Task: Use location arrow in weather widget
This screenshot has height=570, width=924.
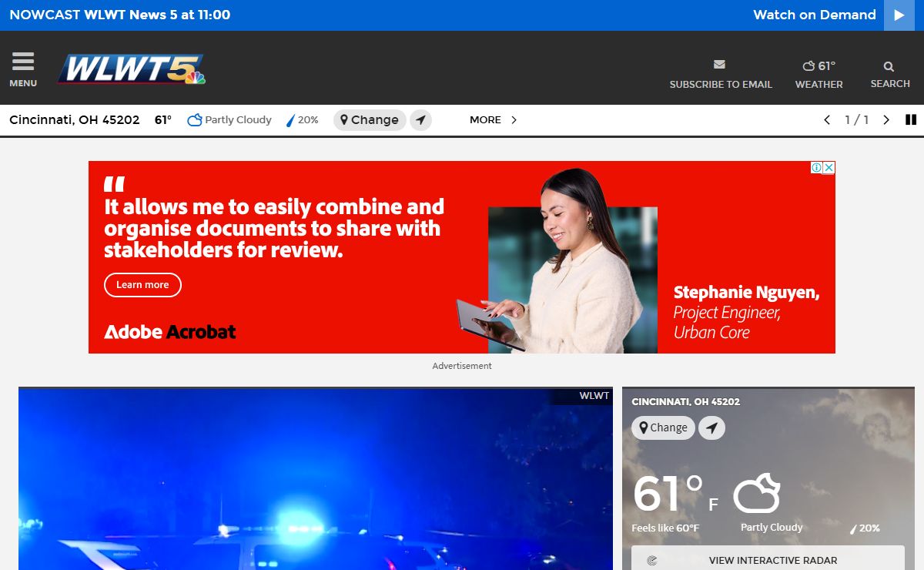Action: 711,427
